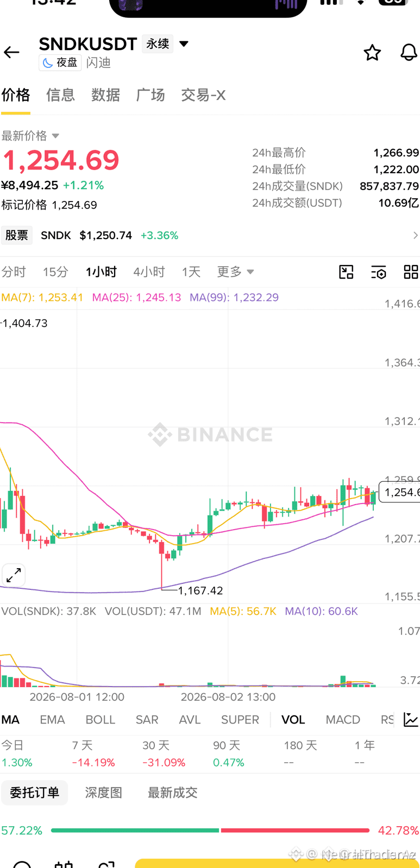Tap the 90 天 0.47% performance
The height and width of the screenshot is (868, 420).
[x=229, y=754]
